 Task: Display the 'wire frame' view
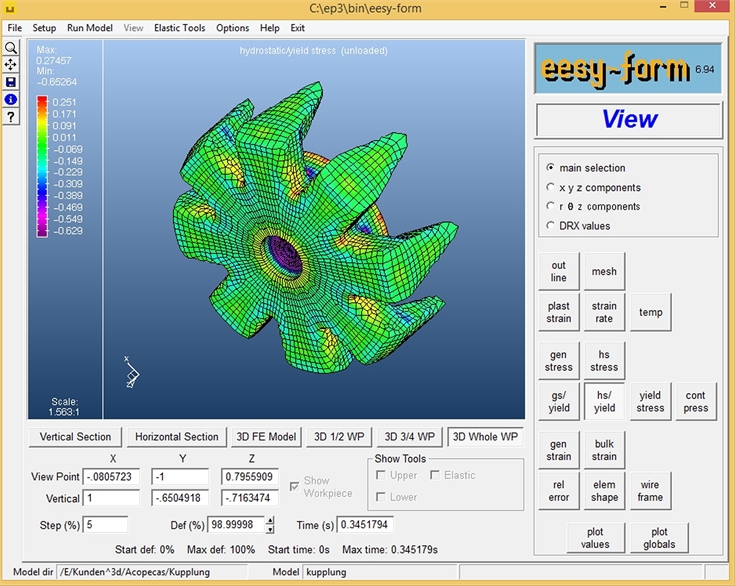650,491
